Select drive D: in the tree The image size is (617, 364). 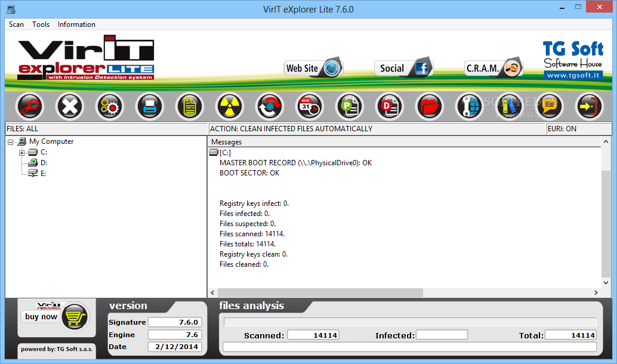tap(44, 162)
